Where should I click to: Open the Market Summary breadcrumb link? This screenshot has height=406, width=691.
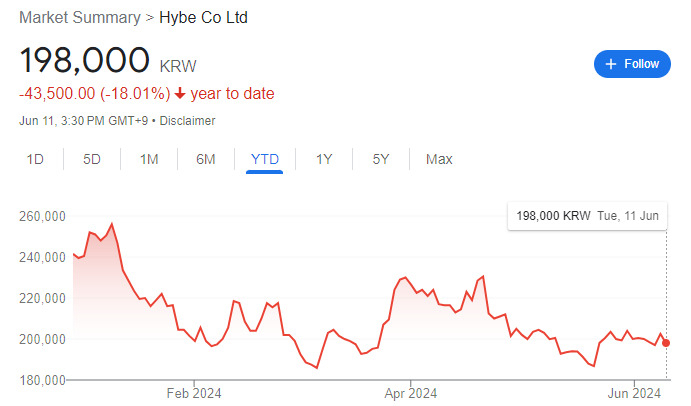click(80, 18)
